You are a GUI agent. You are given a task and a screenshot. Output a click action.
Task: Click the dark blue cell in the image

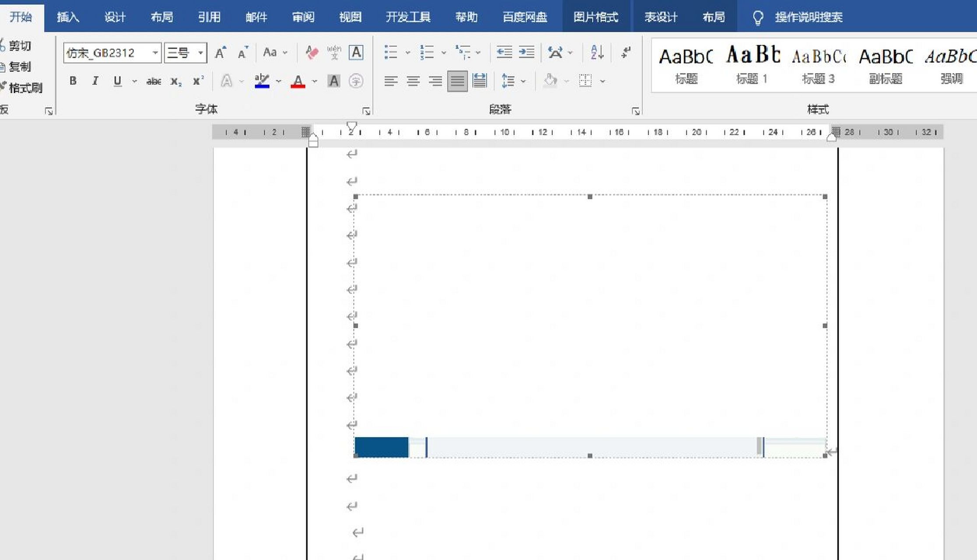point(381,447)
